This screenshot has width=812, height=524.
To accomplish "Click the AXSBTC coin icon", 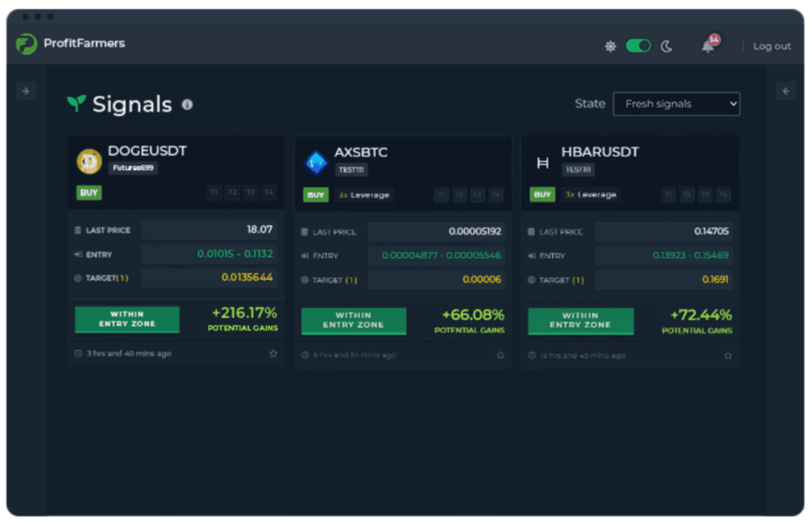I will (316, 163).
